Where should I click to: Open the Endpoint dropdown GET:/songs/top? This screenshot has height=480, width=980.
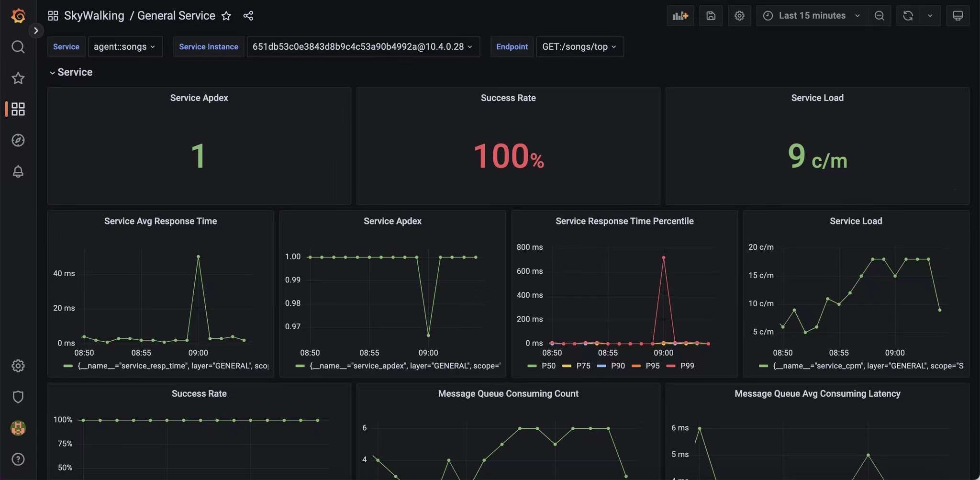pos(579,47)
